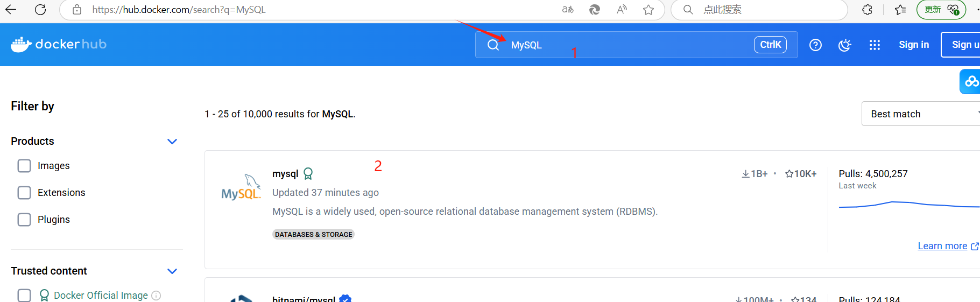Image resolution: width=980 pixels, height=302 pixels.
Task: Click the browser side search box
Action: pyautogui.click(x=759, y=9)
